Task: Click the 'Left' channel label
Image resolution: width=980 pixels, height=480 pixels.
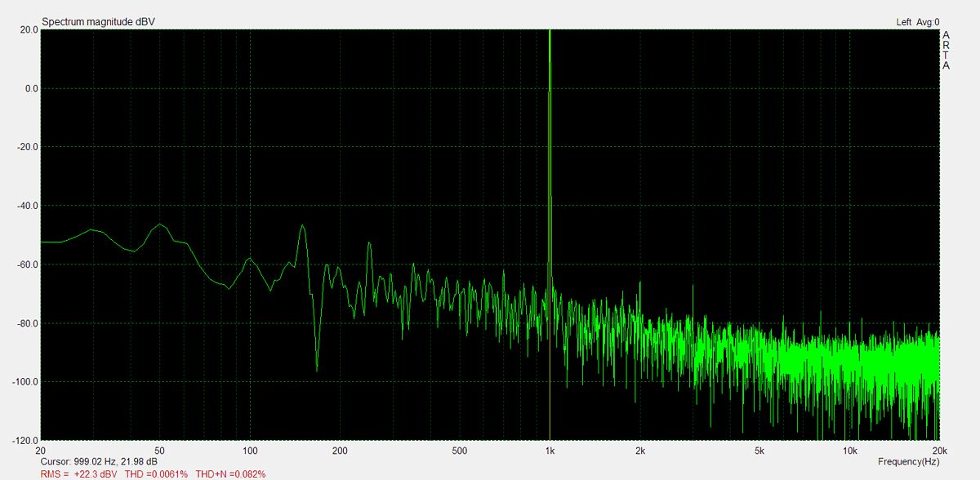Action: [903, 22]
